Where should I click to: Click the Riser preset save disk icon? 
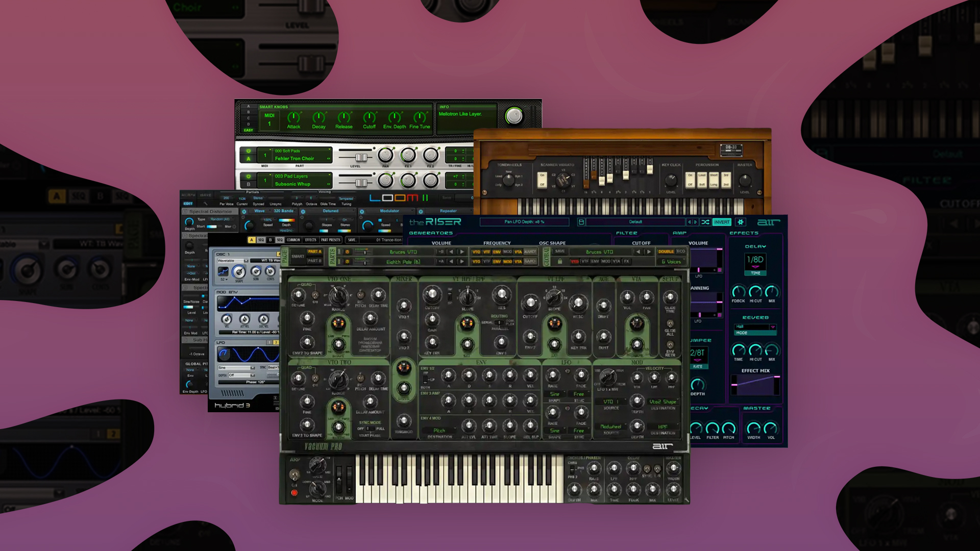(x=581, y=222)
